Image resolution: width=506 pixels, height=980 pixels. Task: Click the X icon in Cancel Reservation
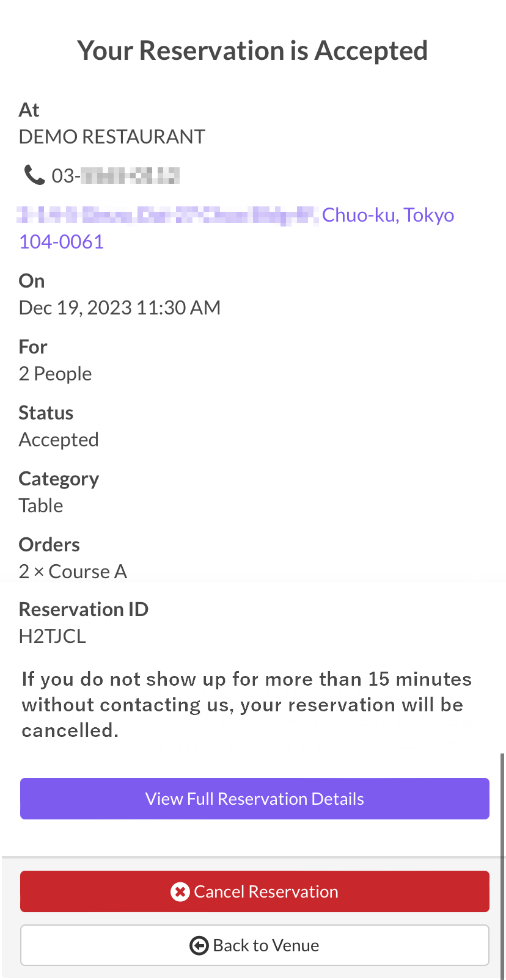coord(180,891)
